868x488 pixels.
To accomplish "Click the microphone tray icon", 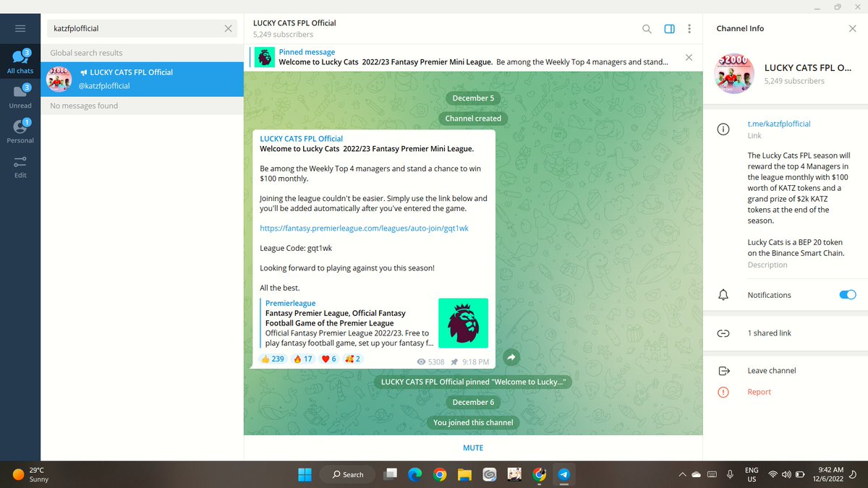I will pos(730,474).
